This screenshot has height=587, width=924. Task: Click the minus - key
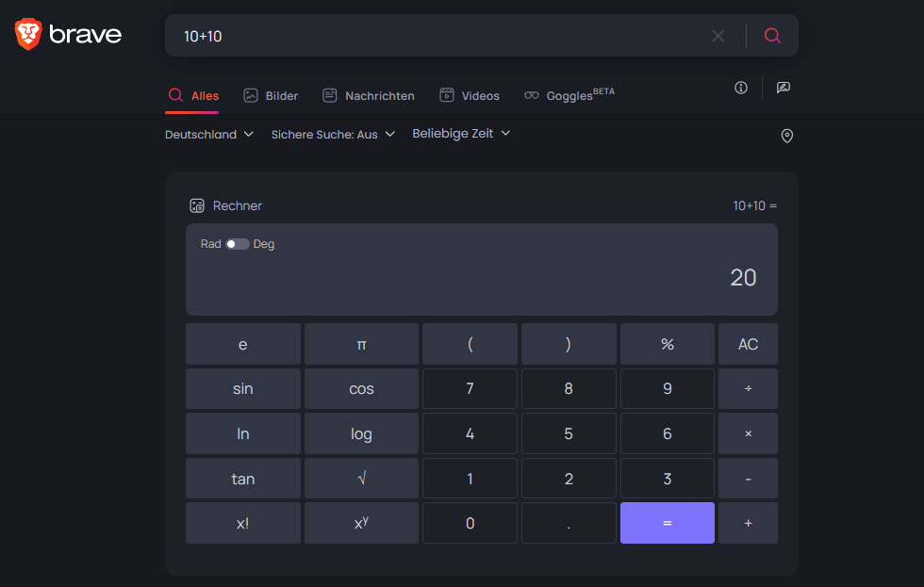click(748, 478)
